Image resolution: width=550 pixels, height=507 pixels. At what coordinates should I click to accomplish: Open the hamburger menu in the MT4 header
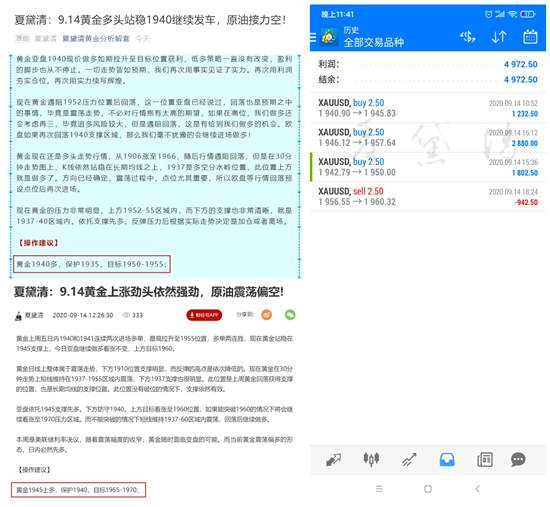pos(313,37)
